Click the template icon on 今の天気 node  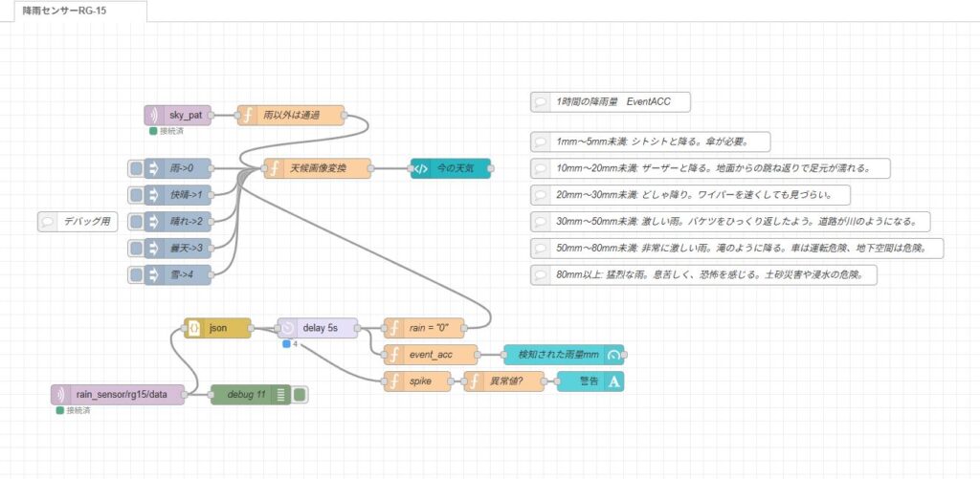(x=420, y=168)
